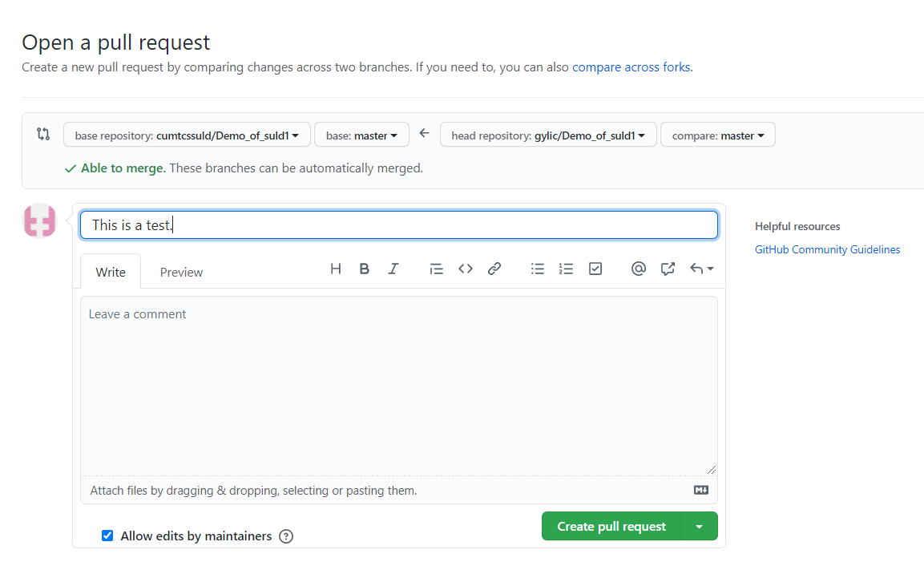Click into the Leave a comment box
Screen dimensions: 924x562
399,386
